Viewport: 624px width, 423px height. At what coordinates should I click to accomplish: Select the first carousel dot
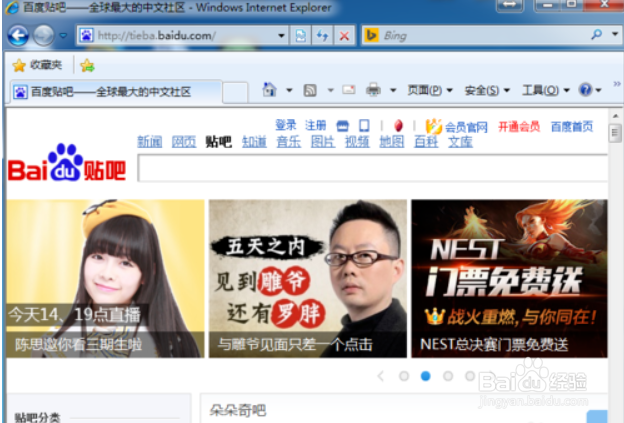404,376
